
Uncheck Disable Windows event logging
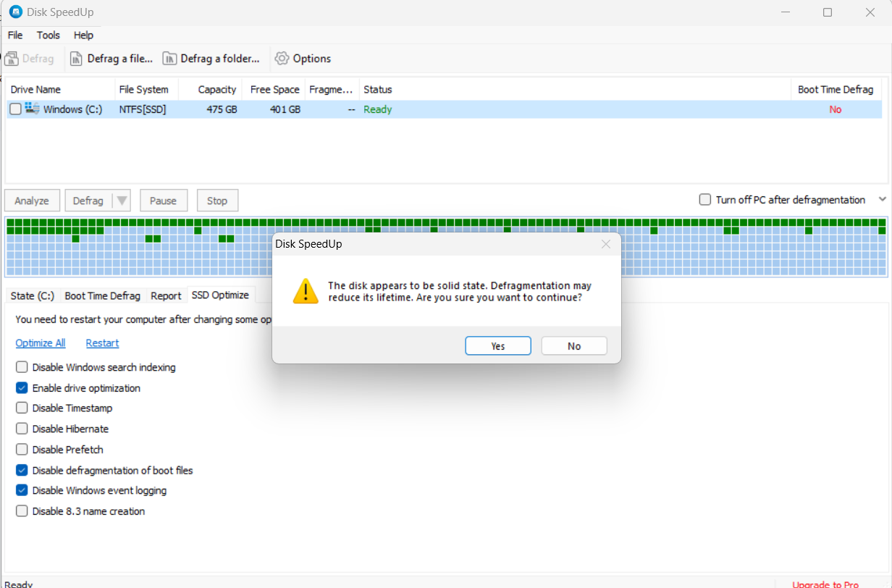pos(22,490)
